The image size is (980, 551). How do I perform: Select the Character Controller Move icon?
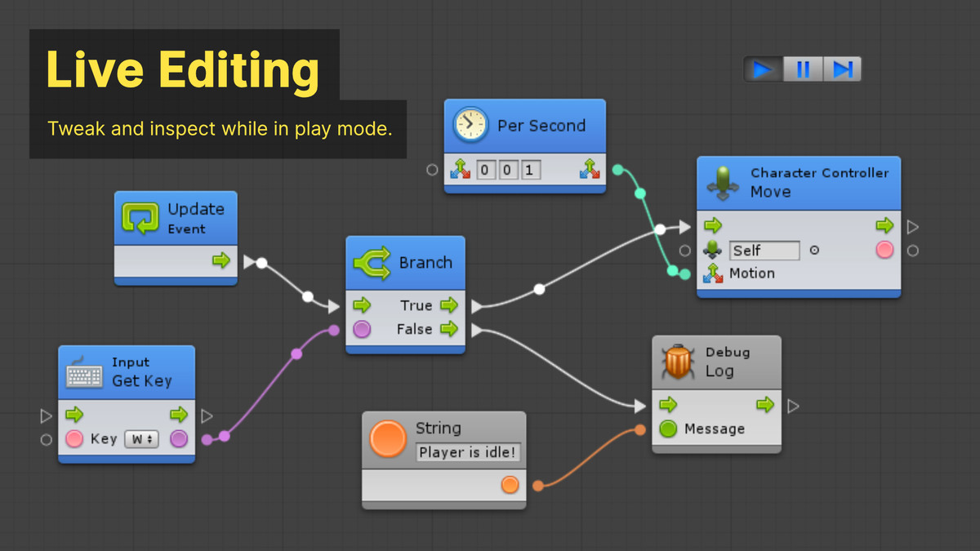click(723, 182)
